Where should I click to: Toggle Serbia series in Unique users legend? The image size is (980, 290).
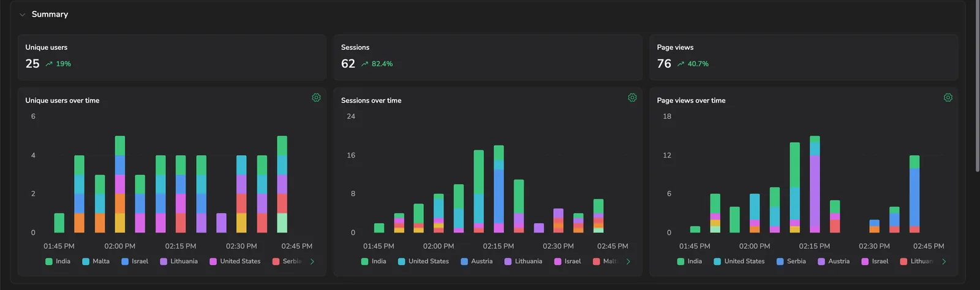click(x=287, y=261)
